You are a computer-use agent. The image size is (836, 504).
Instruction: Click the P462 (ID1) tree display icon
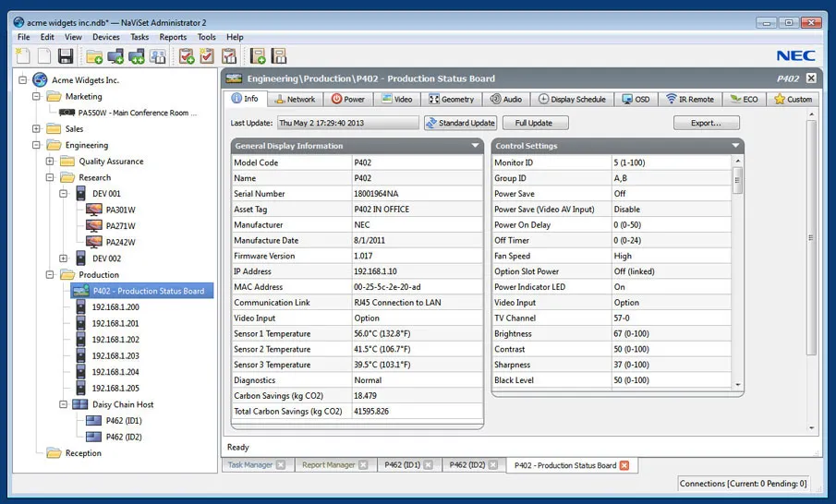(x=94, y=421)
